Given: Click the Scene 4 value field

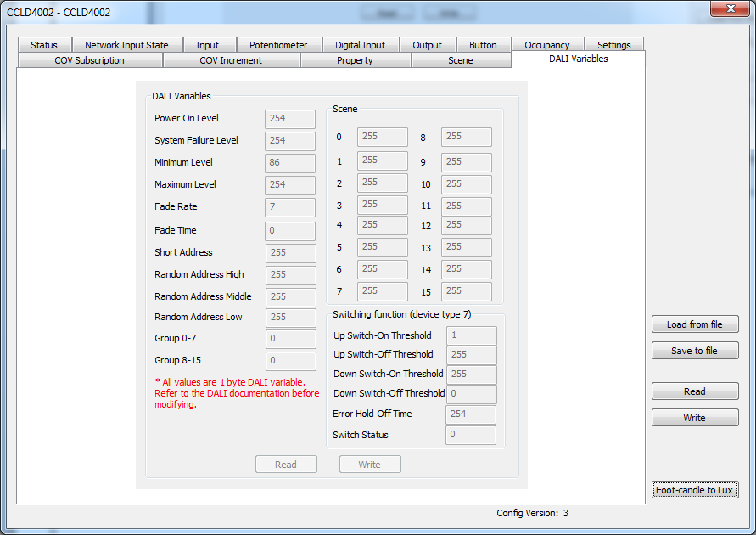Looking at the screenshot, I should pos(383,225).
